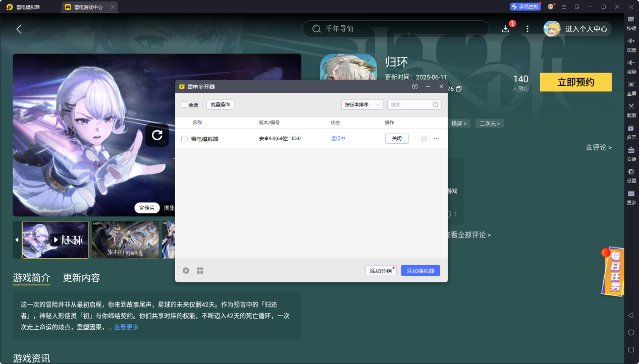Click the 添加模拟器 add emulator button
The height and width of the screenshot is (364, 639).
click(420, 271)
